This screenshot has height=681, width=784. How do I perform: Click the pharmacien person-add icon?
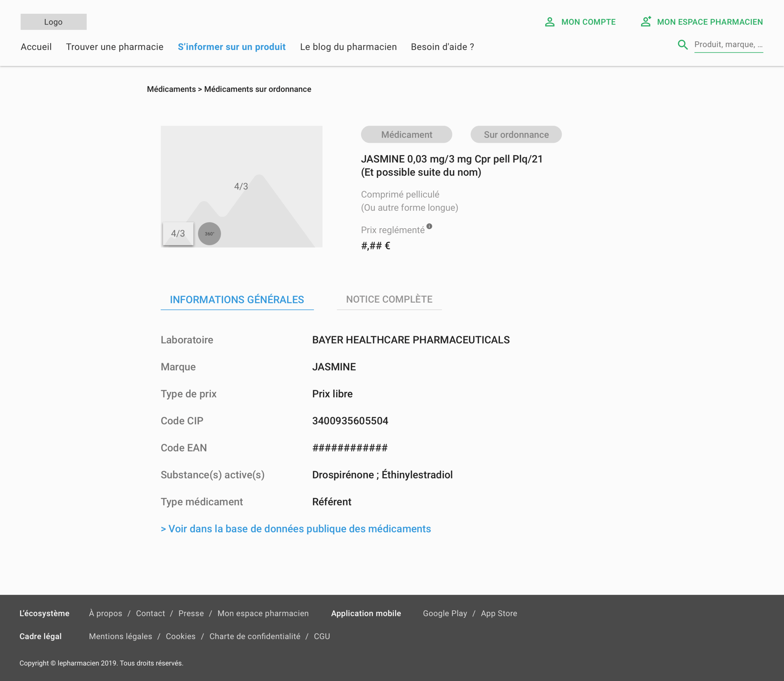(646, 21)
